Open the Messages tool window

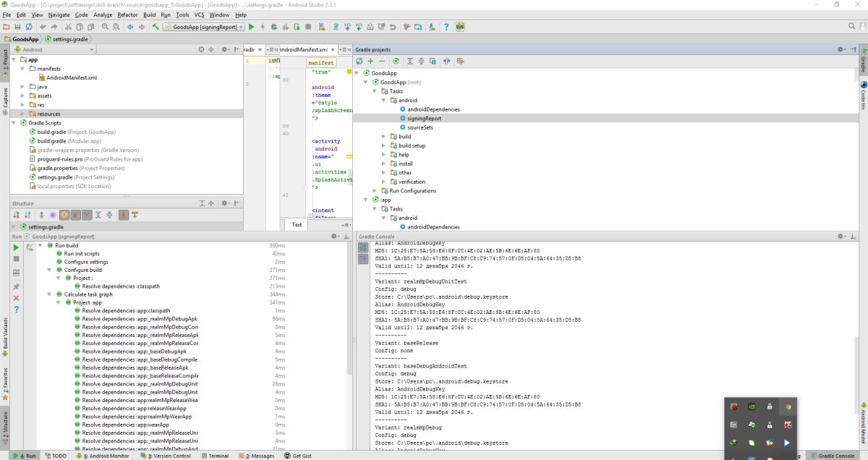point(258,456)
